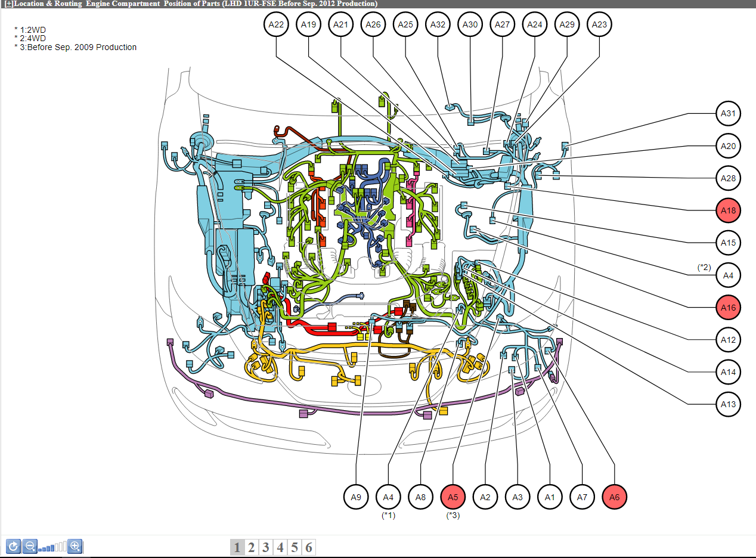This screenshot has height=558, width=756.
Task: Go to page 2 of the diagram
Action: 252,548
